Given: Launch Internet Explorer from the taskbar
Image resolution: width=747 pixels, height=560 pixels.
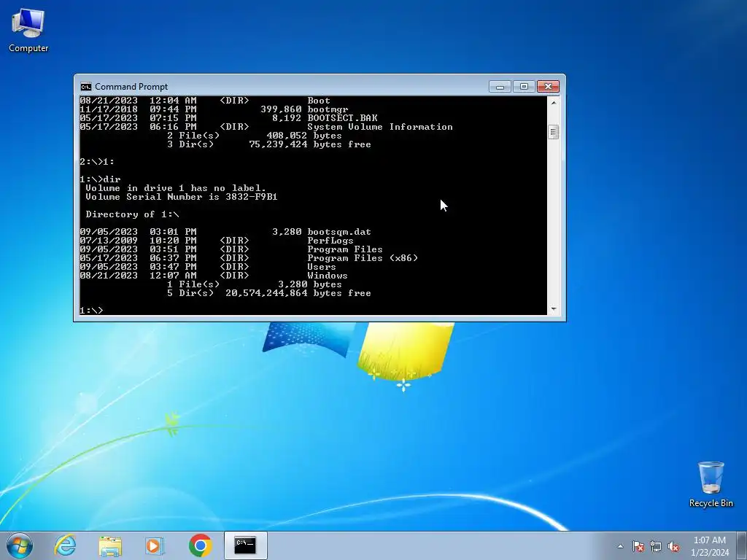Looking at the screenshot, I should (65, 545).
